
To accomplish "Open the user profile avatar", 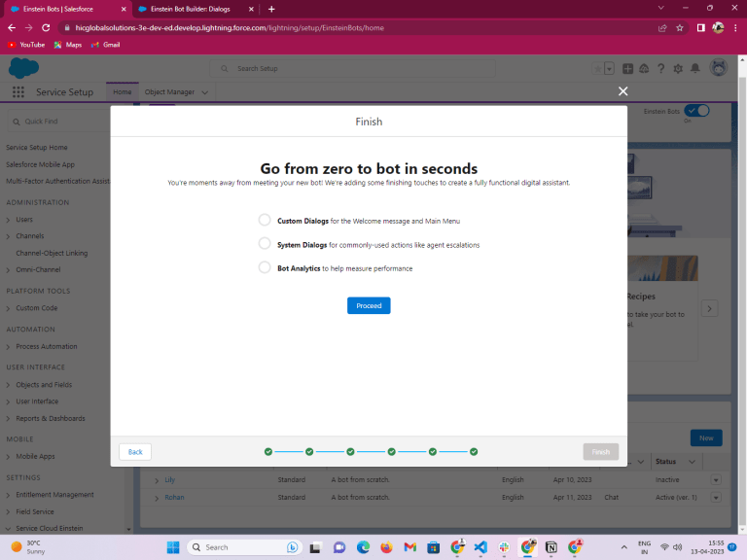I will coord(719,68).
